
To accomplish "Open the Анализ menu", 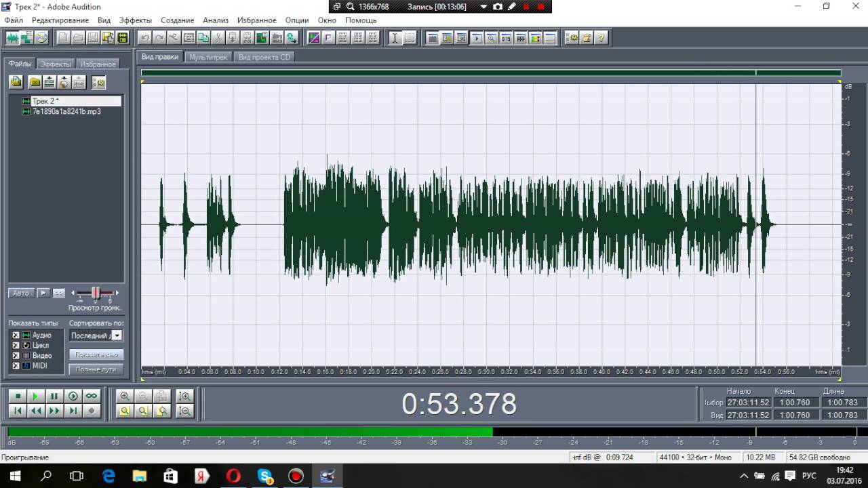I will 216,20.
